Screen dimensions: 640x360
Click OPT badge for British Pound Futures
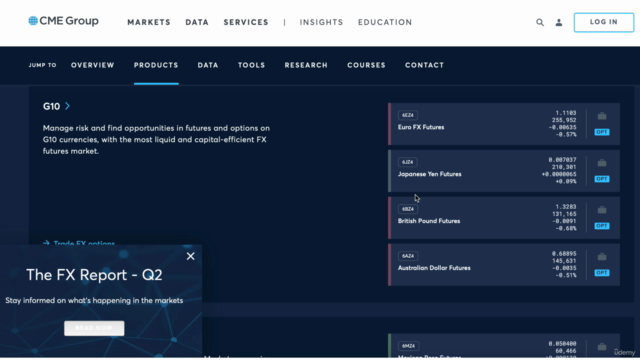pyautogui.click(x=602, y=226)
